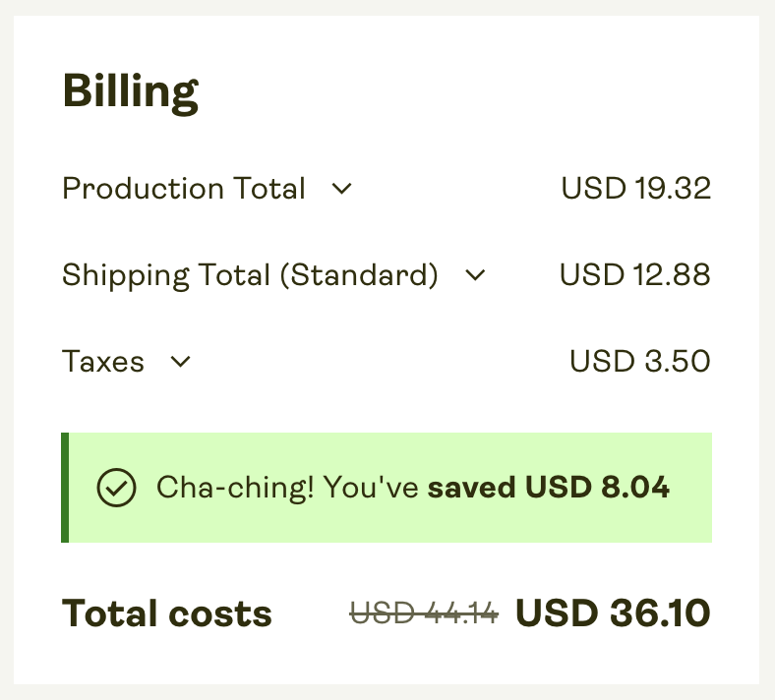Screen dimensions: 775x700
Task: Expand the Production Total chevron
Action: coord(341,189)
